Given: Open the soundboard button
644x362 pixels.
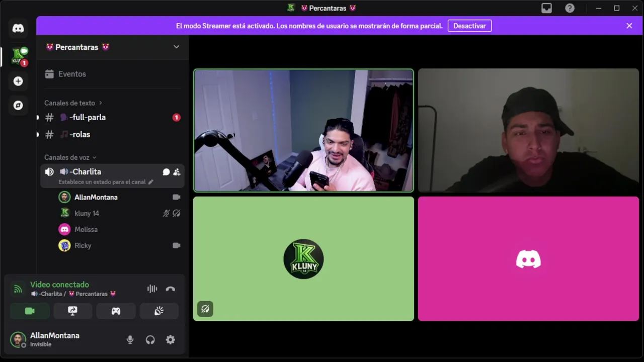Looking at the screenshot, I should click(x=159, y=311).
